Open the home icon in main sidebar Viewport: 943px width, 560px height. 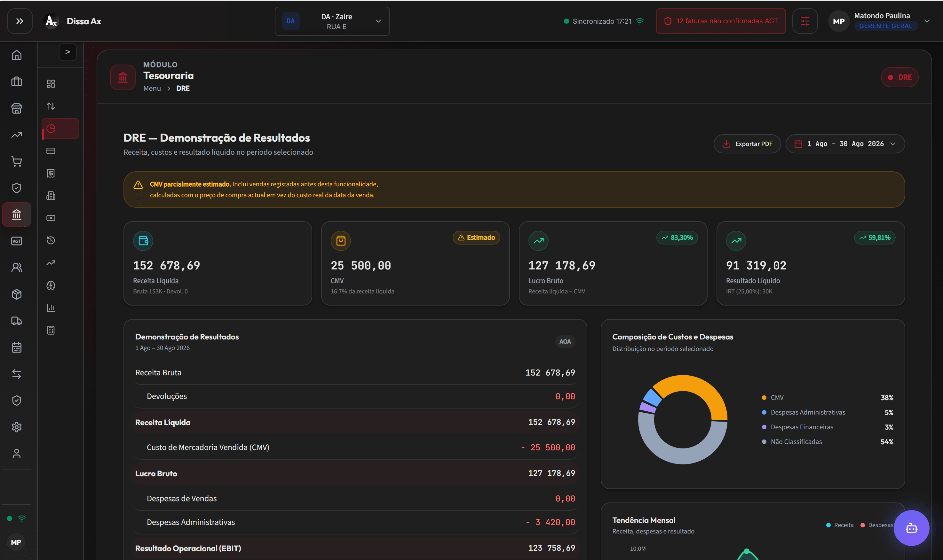(17, 55)
